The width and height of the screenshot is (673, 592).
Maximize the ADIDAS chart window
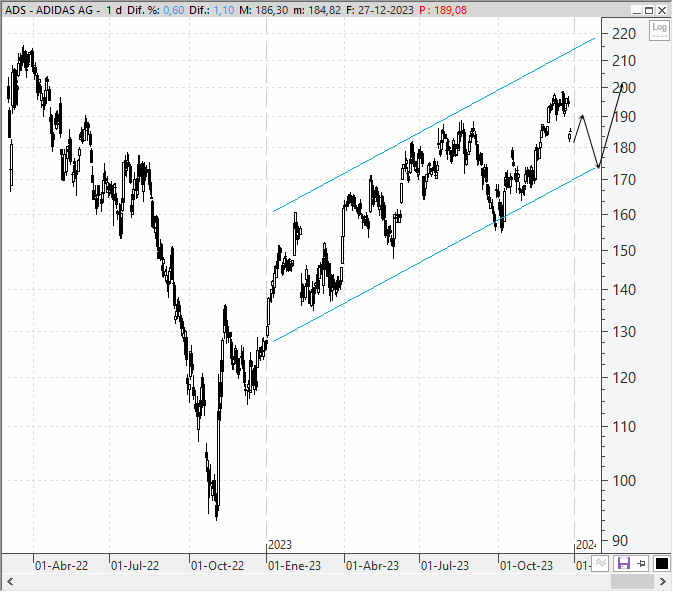[649, 10]
